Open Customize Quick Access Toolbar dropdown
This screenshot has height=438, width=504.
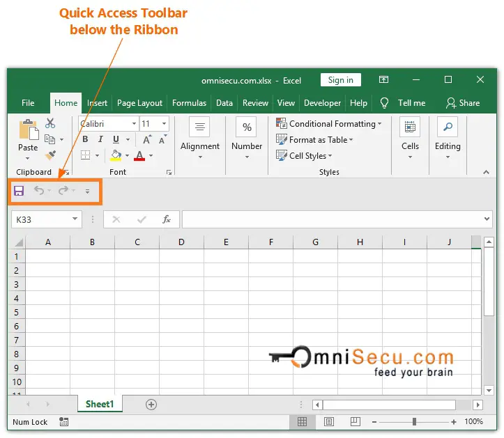tap(87, 191)
